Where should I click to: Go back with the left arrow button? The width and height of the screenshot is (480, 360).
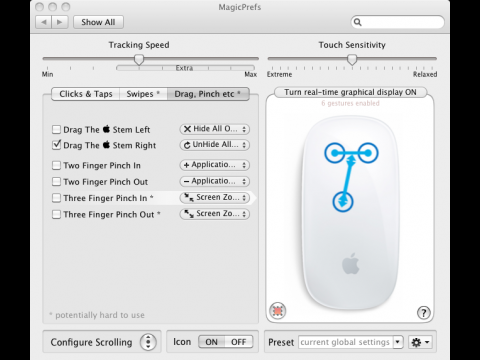click(44, 22)
